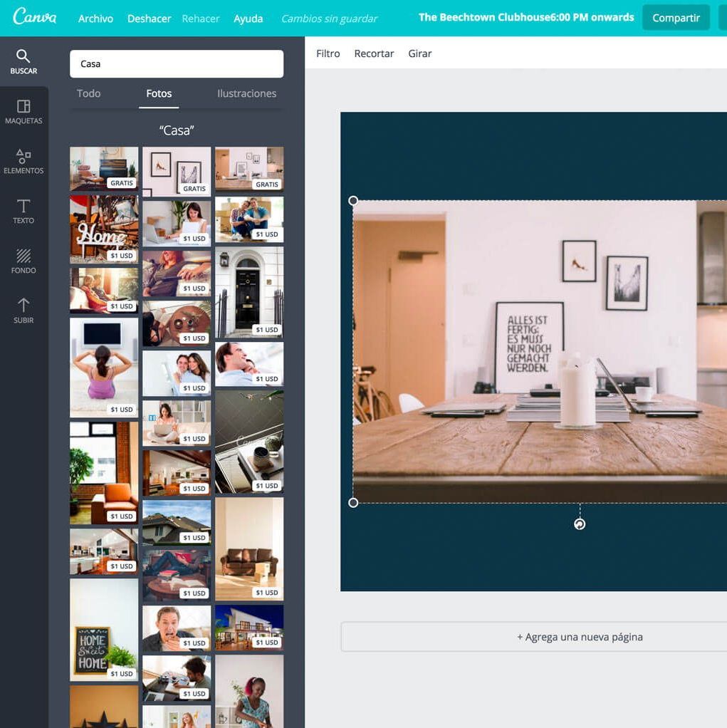Click Deshacer to undo last change

click(149, 19)
